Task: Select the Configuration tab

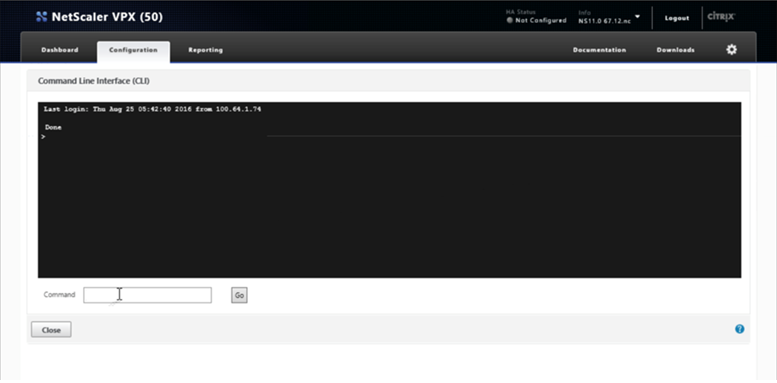Action: click(x=133, y=52)
